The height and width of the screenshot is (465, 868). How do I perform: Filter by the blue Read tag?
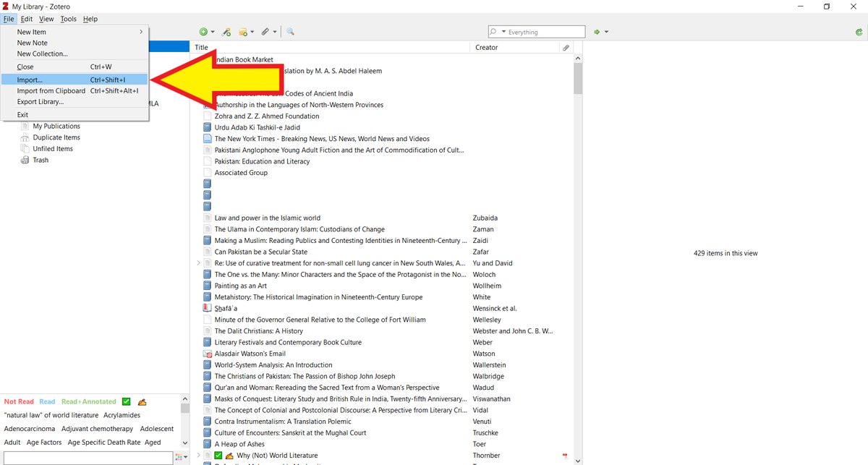click(47, 401)
